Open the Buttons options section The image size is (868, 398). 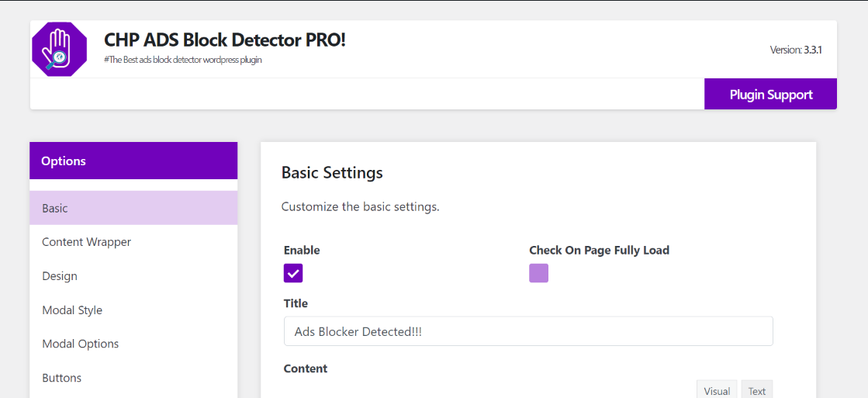133,378
